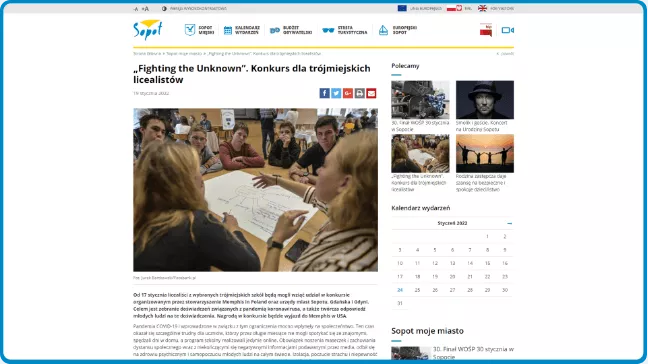Select day 15 in the calendar

[487, 263]
